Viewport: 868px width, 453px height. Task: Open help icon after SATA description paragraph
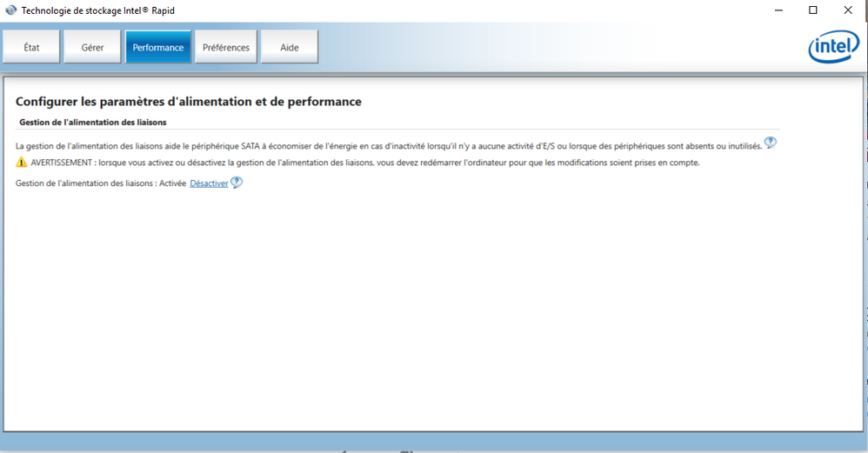tap(770, 143)
